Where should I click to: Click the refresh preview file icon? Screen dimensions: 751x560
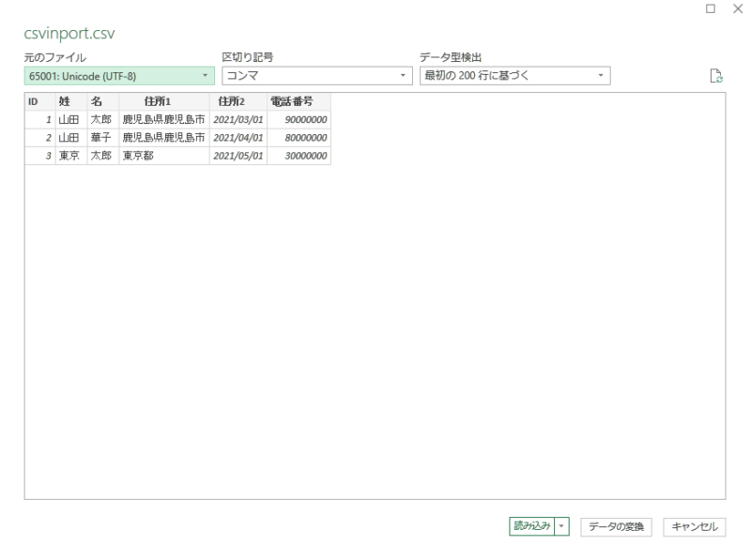click(x=717, y=76)
